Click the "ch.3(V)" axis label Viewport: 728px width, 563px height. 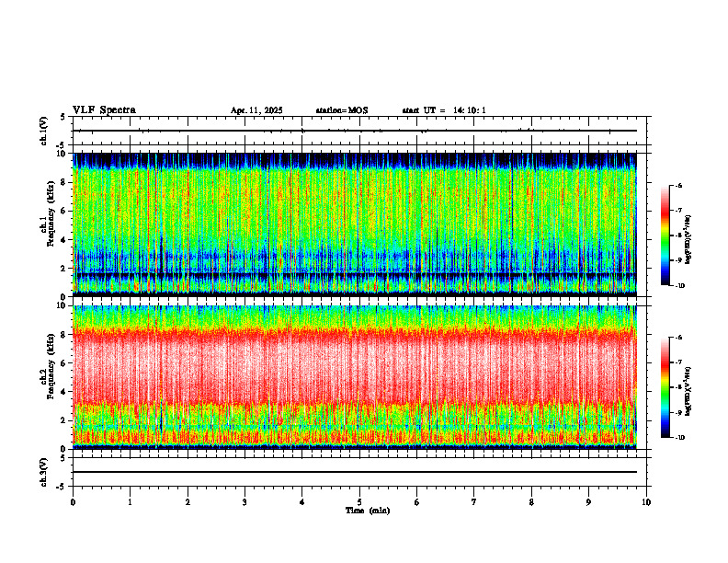click(44, 472)
